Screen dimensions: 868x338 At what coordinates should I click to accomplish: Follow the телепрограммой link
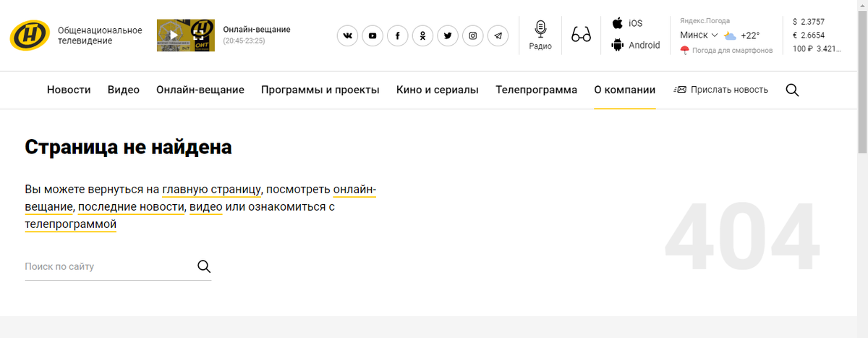71,224
